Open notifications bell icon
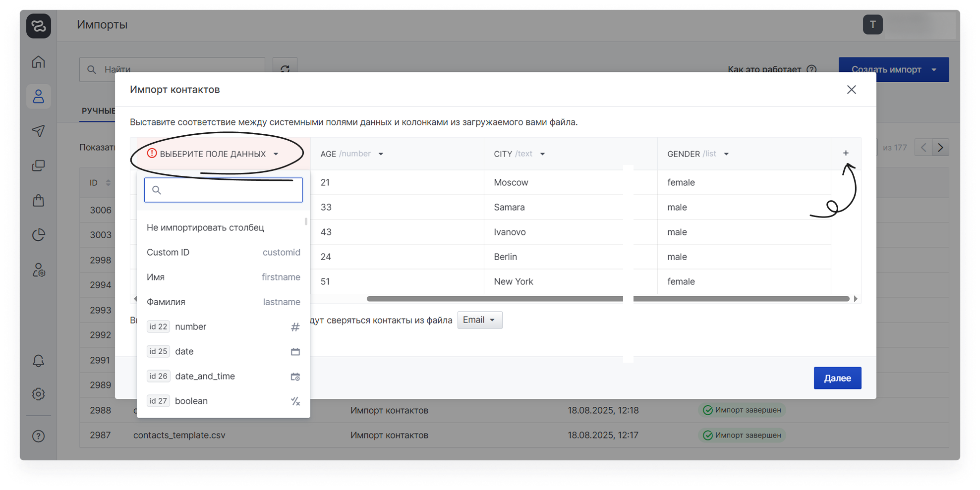The width and height of the screenshot is (980, 490). (x=38, y=360)
